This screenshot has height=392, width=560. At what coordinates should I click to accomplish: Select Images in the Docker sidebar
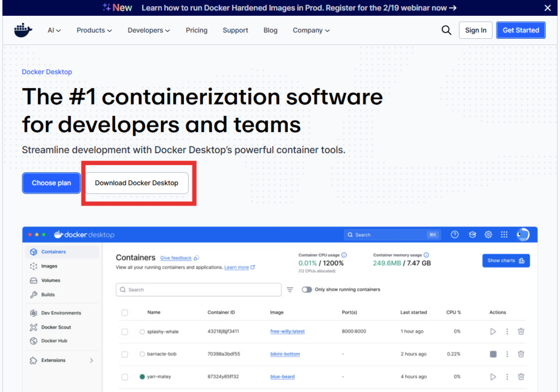(49, 266)
